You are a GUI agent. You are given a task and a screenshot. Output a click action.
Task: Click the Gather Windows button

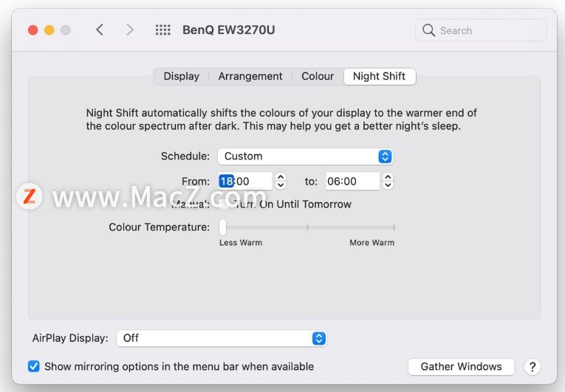(x=461, y=367)
